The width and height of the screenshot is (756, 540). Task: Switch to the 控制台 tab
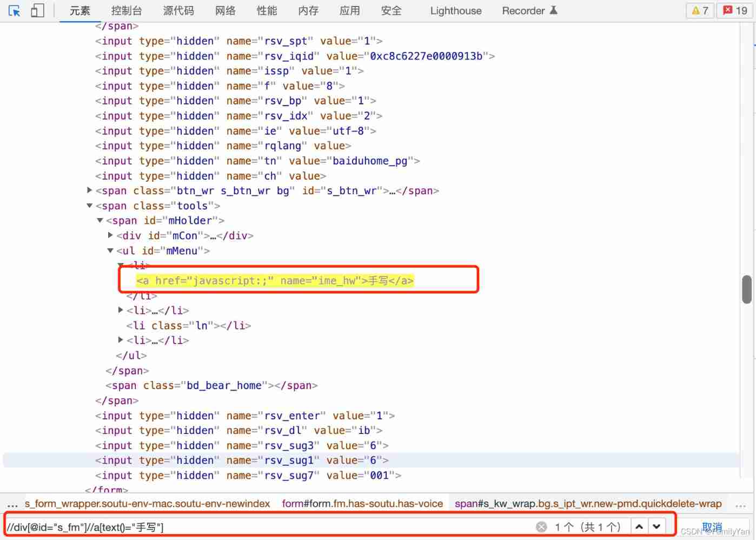(x=127, y=11)
